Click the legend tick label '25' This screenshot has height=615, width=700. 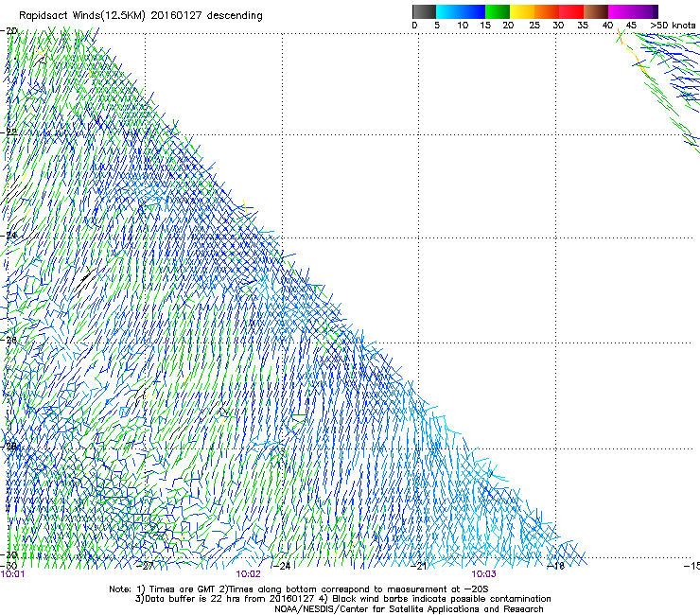point(534,26)
